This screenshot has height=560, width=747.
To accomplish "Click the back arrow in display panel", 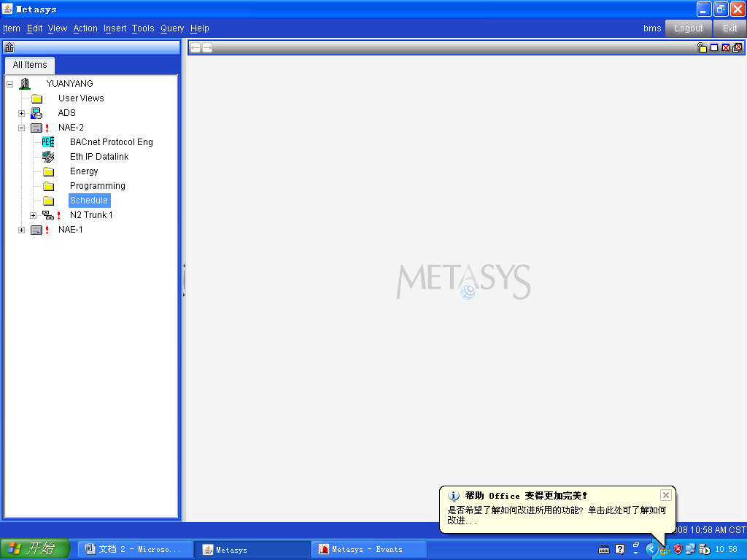I will (196, 48).
